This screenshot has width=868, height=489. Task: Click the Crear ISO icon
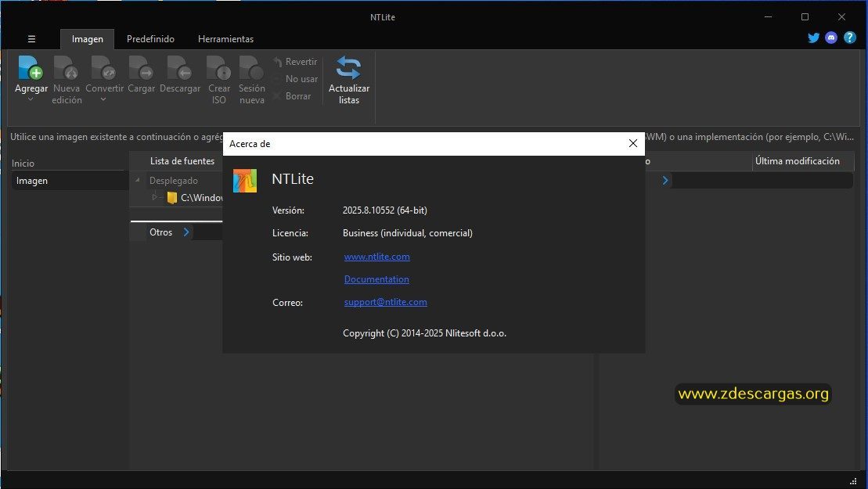click(x=218, y=67)
